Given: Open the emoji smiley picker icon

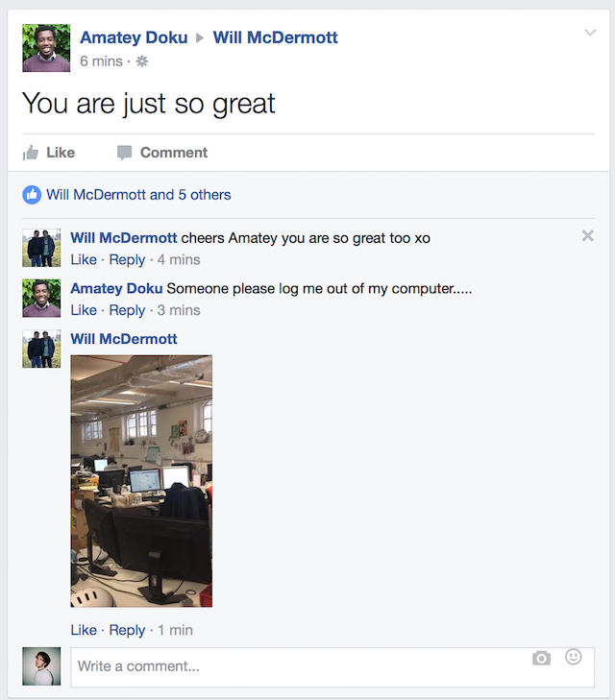Looking at the screenshot, I should tap(574, 657).
